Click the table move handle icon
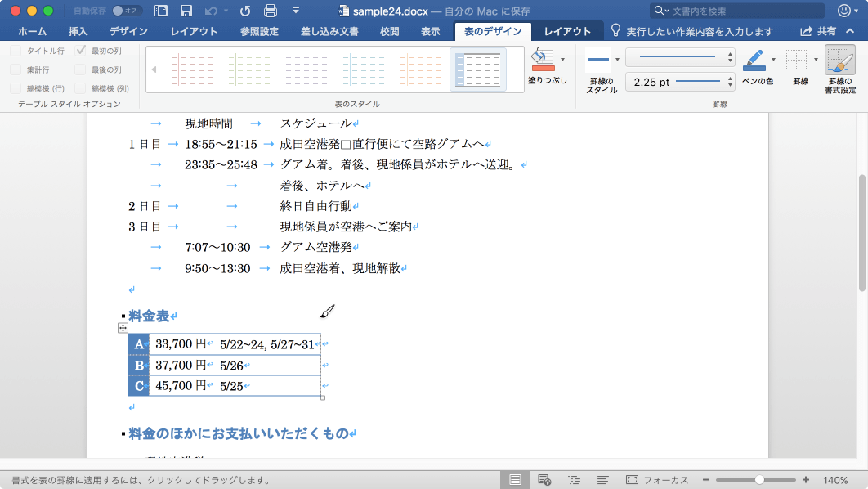This screenshot has width=868, height=489. tap(123, 328)
